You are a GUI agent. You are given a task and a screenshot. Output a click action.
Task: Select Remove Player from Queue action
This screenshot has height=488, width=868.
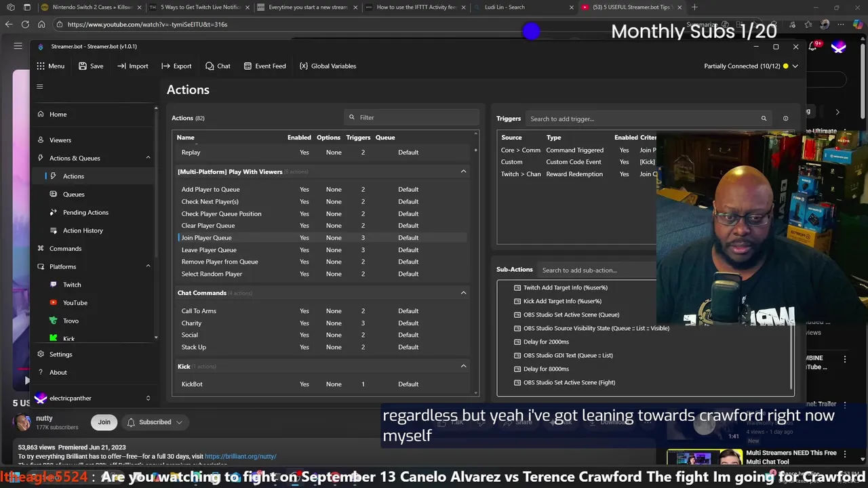322,262
